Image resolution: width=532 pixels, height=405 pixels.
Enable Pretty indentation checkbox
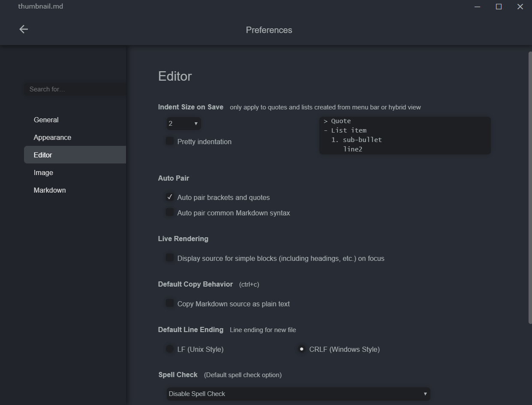coord(170,141)
